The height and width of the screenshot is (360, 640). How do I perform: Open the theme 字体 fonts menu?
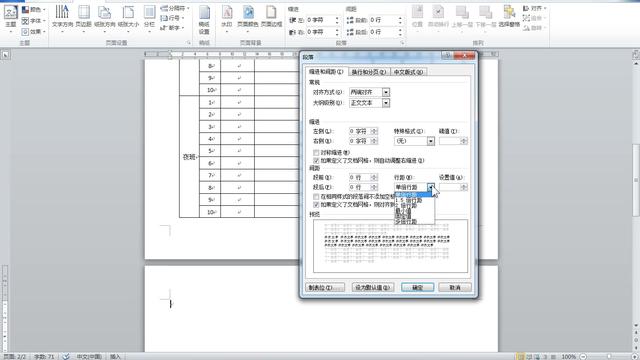click(x=33, y=20)
